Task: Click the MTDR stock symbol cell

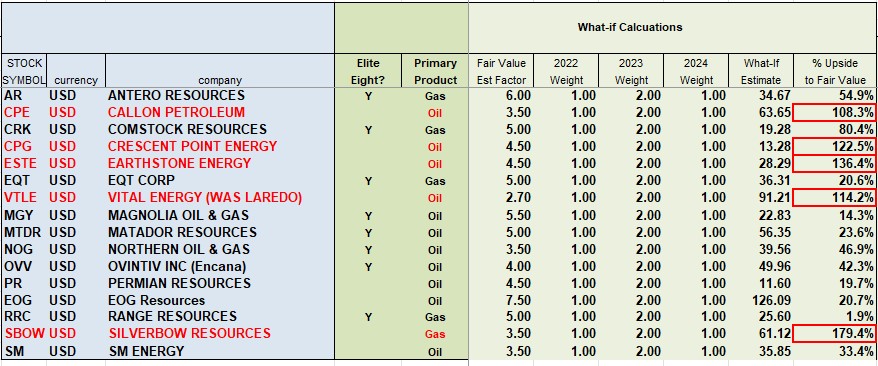Action: coord(24,232)
